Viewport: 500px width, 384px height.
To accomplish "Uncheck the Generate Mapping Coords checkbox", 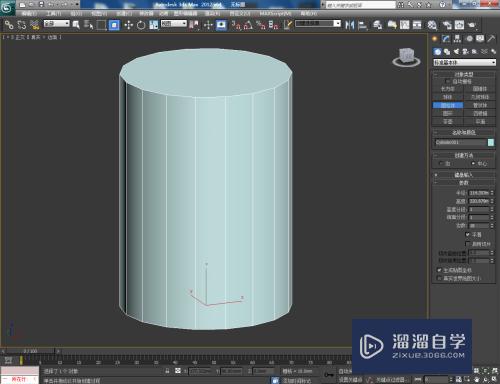I will click(x=439, y=270).
